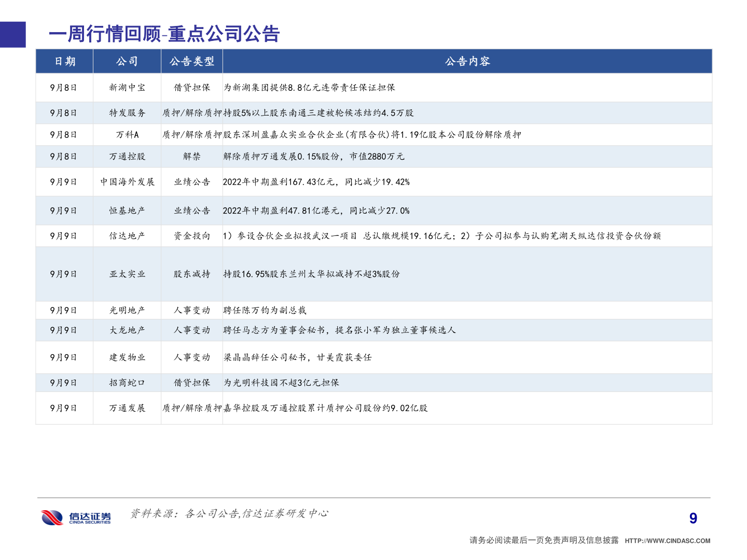The width and height of the screenshot is (747, 560).
Task: Select the 万科A company cell
Action: (126, 134)
